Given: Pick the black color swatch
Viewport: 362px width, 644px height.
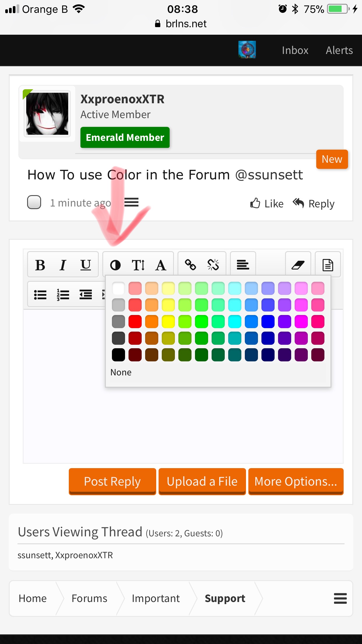Looking at the screenshot, I should click(118, 355).
